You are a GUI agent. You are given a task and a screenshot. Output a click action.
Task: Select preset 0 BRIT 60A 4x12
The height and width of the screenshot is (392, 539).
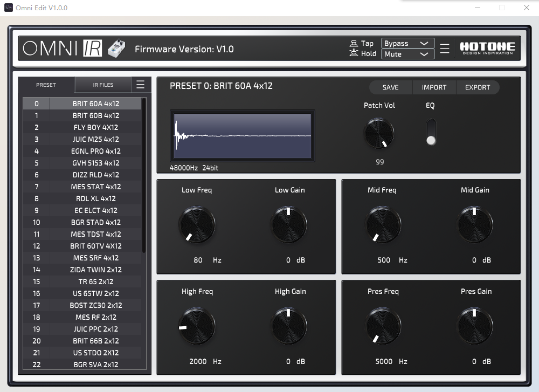82,104
